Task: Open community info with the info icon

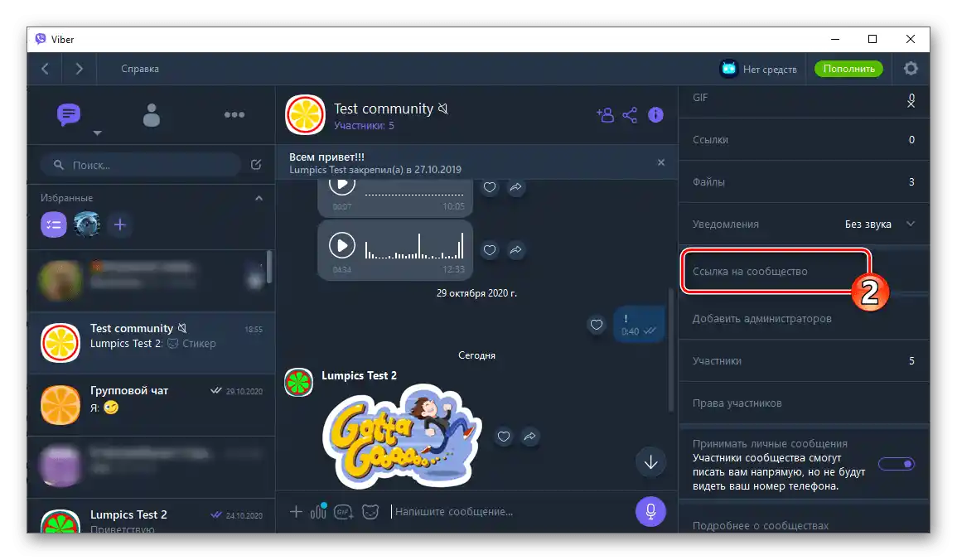Action: point(655,115)
